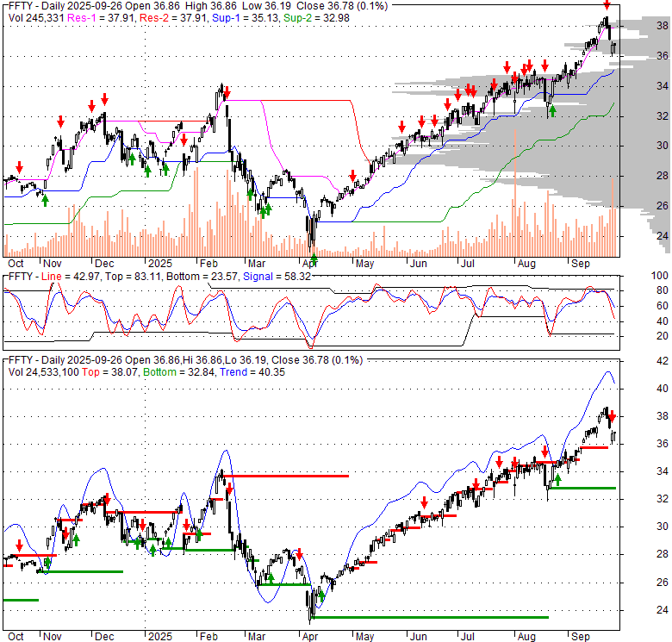Click the Bottom = 23.57 oscillator label
The height and width of the screenshot is (642, 672).
(x=202, y=277)
